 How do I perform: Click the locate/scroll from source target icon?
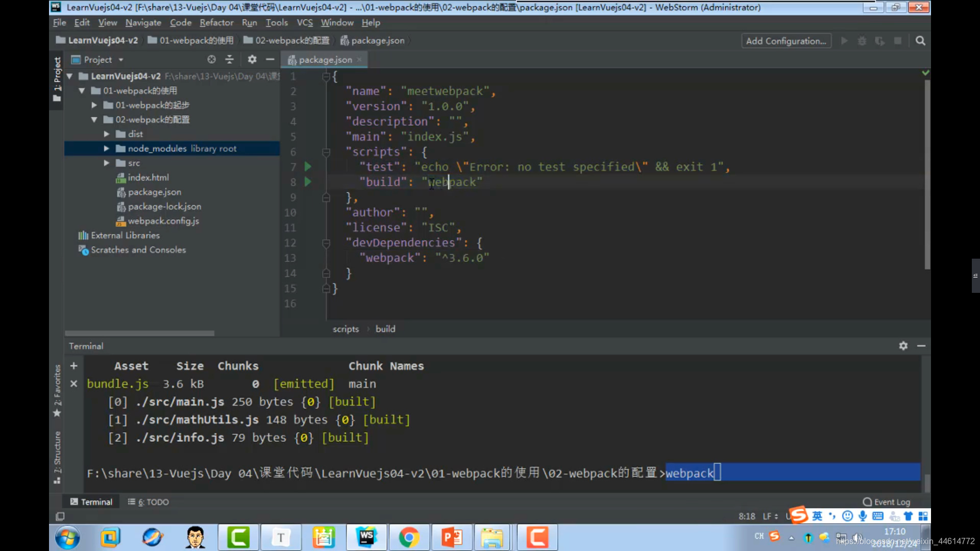[211, 60]
